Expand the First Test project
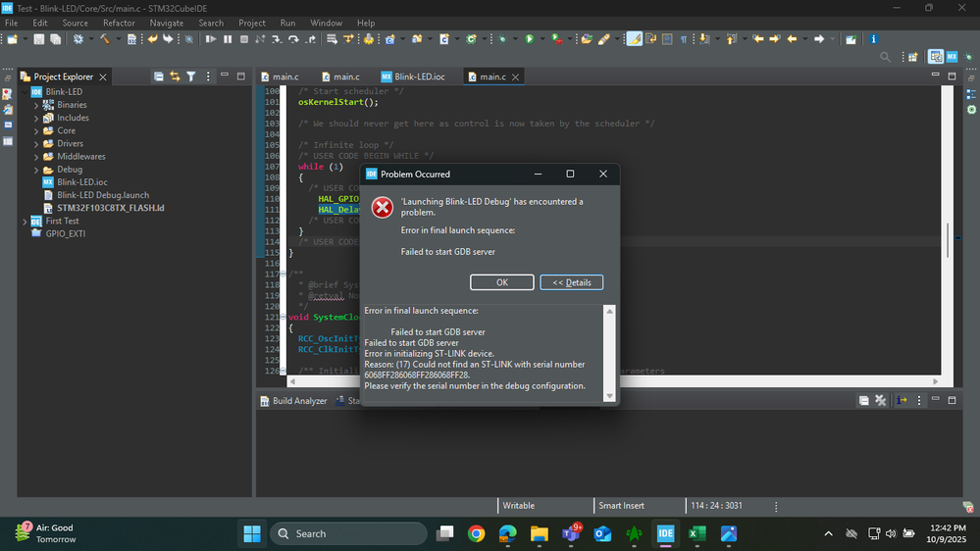The image size is (980, 551). point(25,222)
